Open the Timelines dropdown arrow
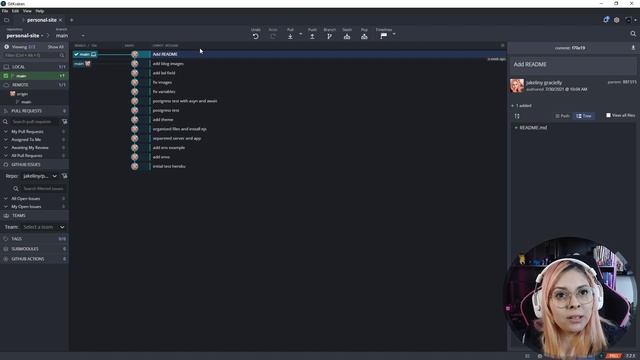This screenshot has width=640, height=360. pyautogui.click(x=394, y=34)
